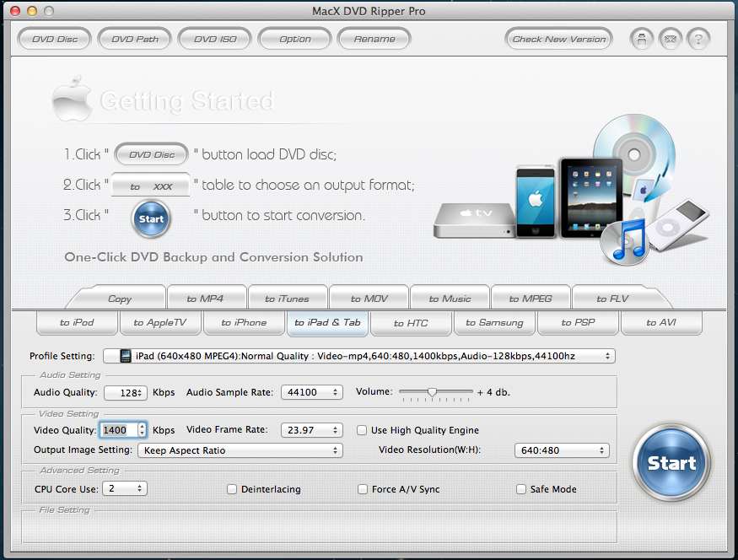Click the 'to xxx' sample tab in step 2
The image size is (738, 560).
coord(151,186)
